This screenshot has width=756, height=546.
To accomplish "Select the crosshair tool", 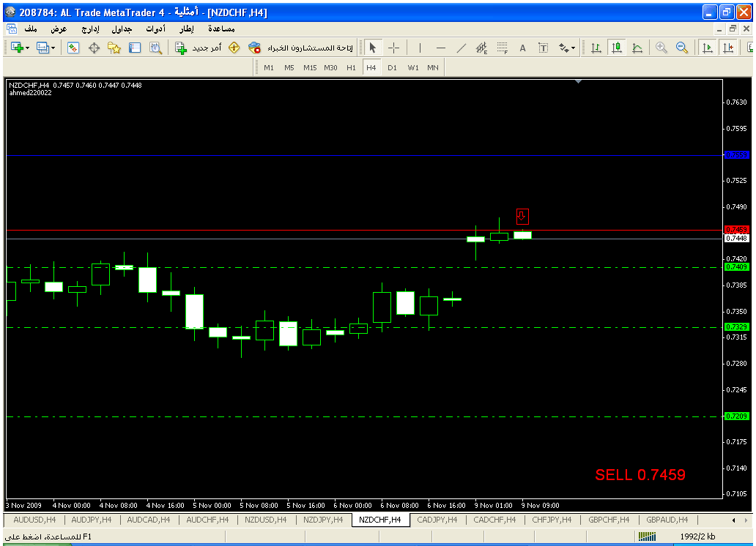I will (393, 48).
